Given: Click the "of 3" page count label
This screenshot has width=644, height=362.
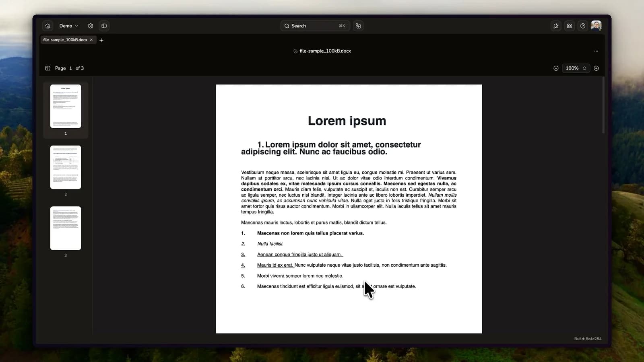Looking at the screenshot, I should 80,68.
